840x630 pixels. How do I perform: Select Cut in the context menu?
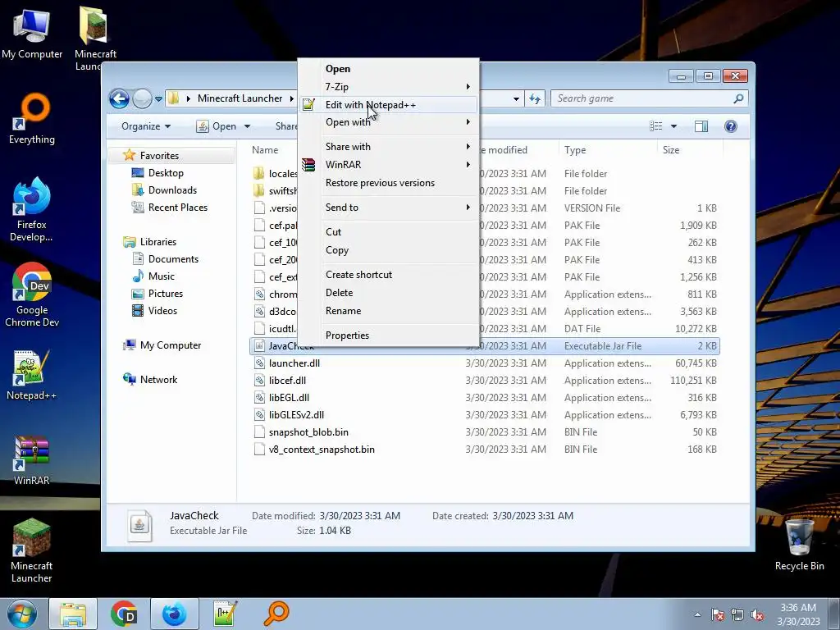[x=388, y=232]
